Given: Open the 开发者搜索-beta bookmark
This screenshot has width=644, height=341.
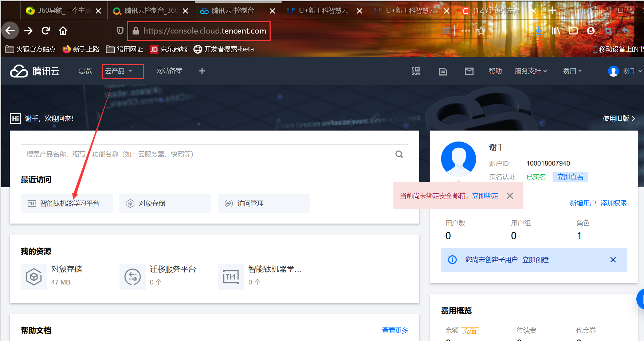Looking at the screenshot, I should [x=224, y=49].
